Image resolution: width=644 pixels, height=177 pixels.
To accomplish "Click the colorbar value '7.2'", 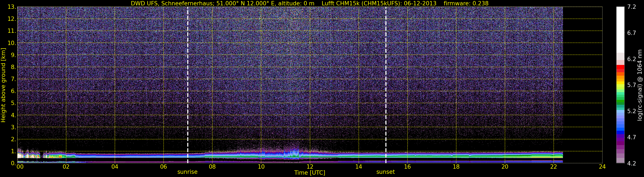I will pyautogui.click(x=632, y=7).
